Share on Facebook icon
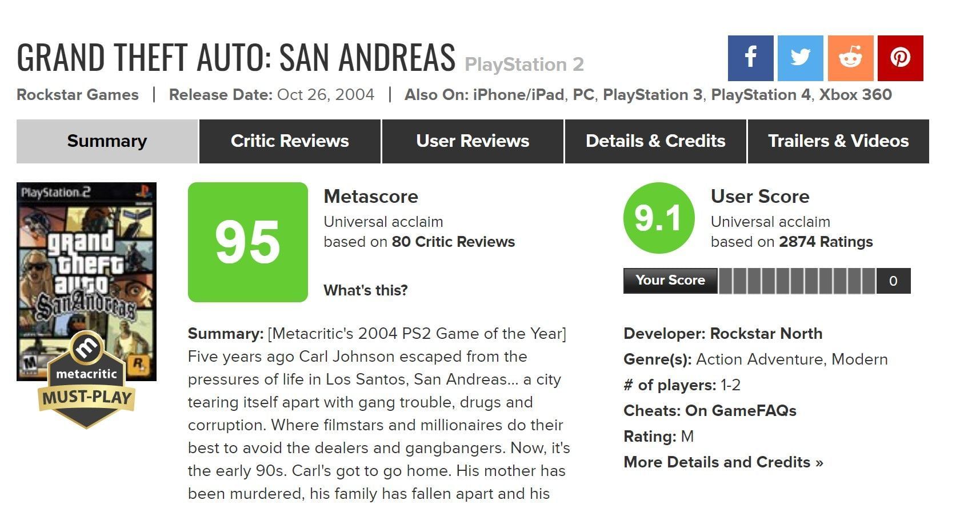The width and height of the screenshot is (980, 508). pos(750,58)
